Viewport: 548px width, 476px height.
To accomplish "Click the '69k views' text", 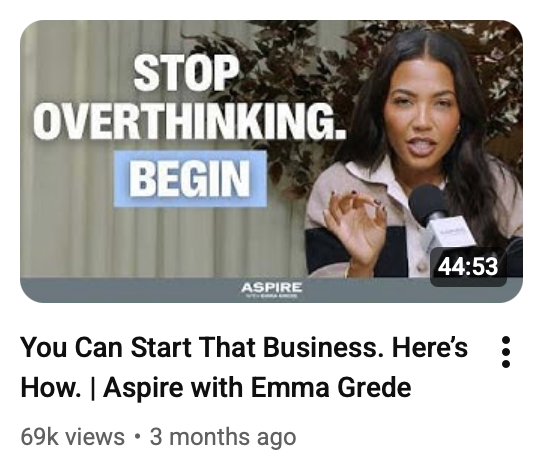I will coord(73,437).
